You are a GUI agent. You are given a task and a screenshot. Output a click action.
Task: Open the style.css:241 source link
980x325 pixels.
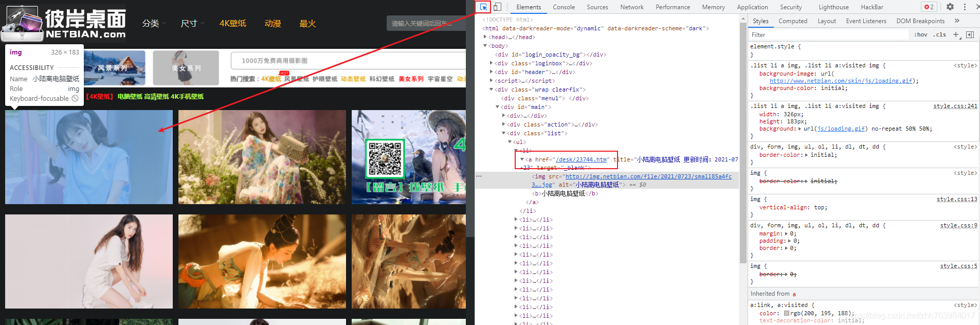point(955,106)
